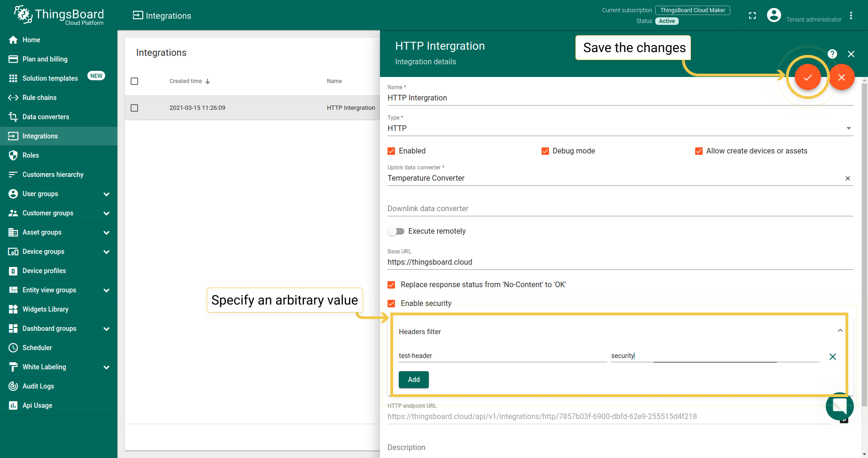Check the HTTP Intergration row checkbox
The height and width of the screenshot is (458, 868).
[134, 108]
